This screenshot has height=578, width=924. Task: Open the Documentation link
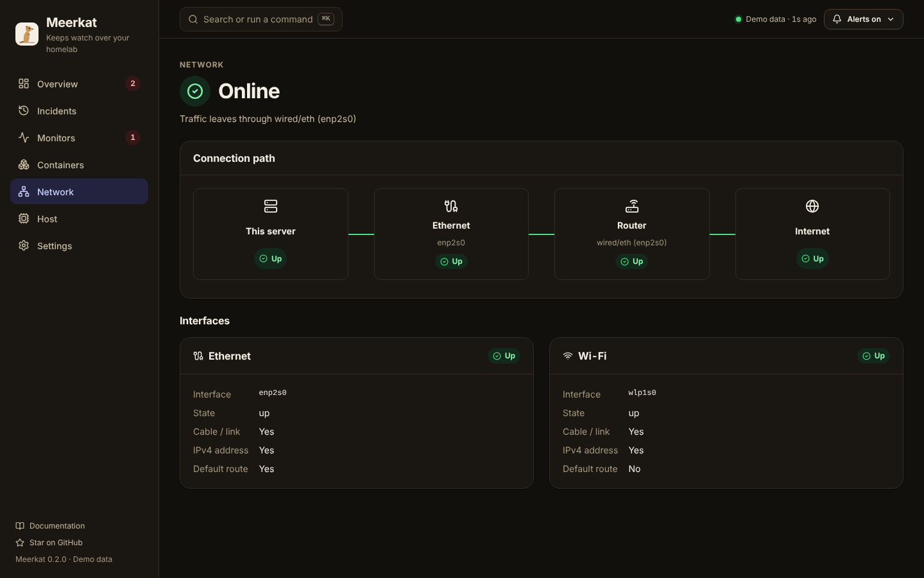click(x=50, y=526)
